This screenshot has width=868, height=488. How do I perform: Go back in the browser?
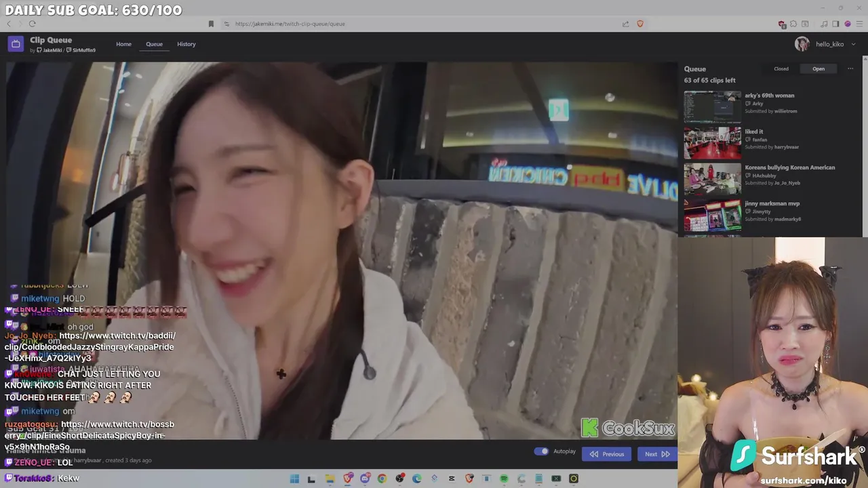coord(9,24)
